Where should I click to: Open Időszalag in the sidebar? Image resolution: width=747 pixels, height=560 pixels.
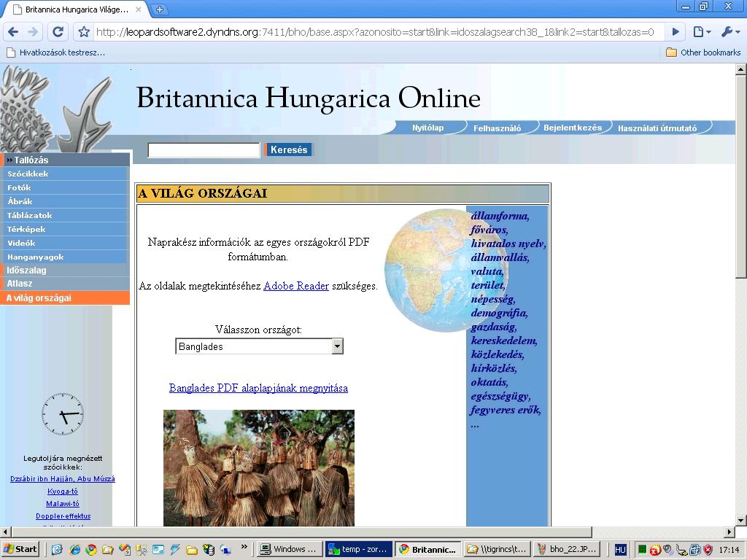point(65,270)
